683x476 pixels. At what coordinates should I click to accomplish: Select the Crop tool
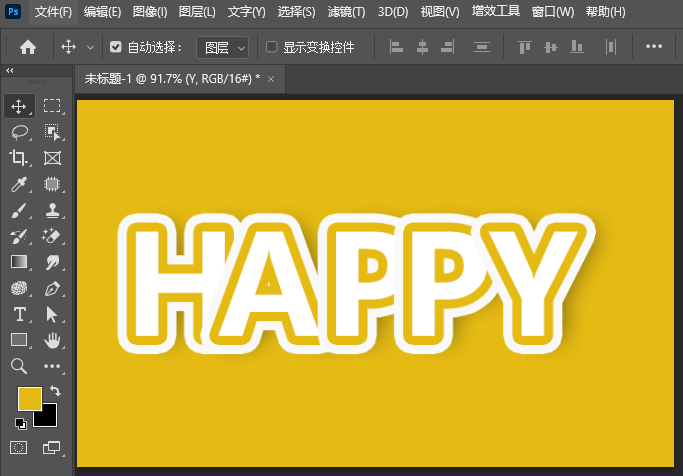[x=19, y=158]
